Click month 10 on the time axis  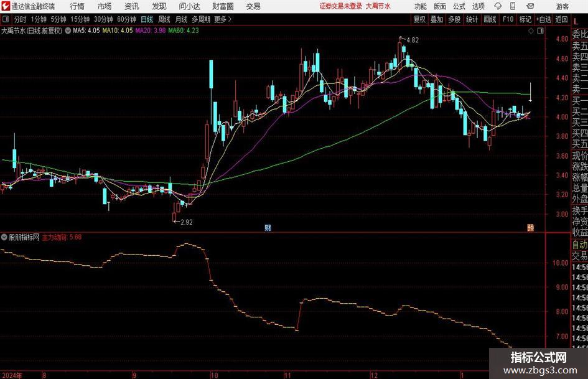214,375
